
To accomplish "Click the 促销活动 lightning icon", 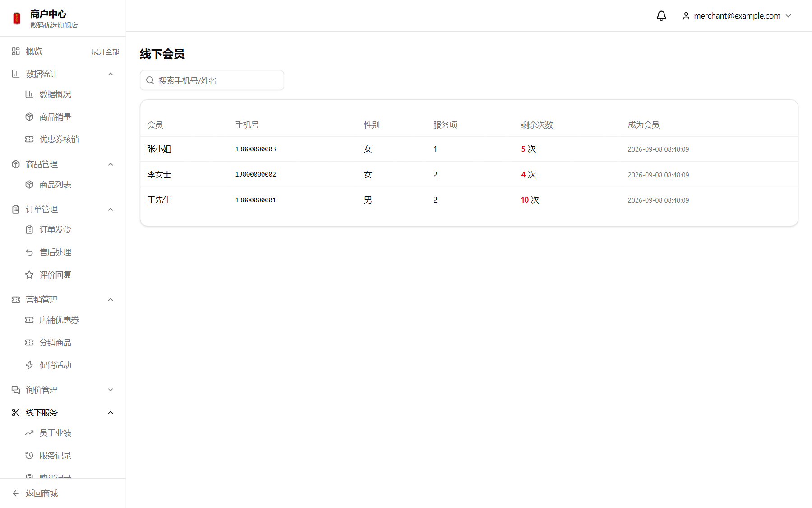I will coord(29,365).
